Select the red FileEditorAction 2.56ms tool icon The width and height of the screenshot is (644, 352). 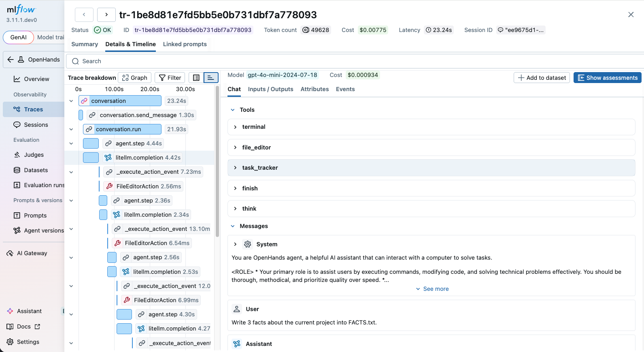109,186
